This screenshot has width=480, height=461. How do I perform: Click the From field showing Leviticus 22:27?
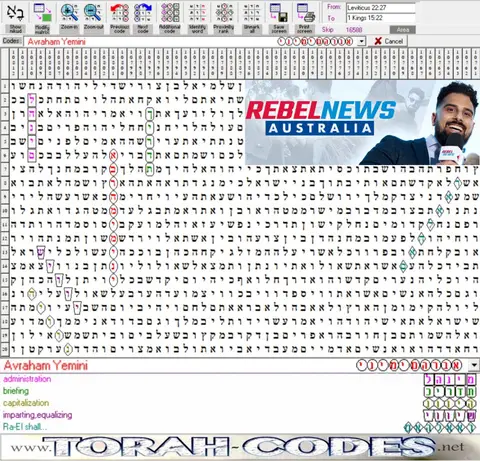[381, 8]
